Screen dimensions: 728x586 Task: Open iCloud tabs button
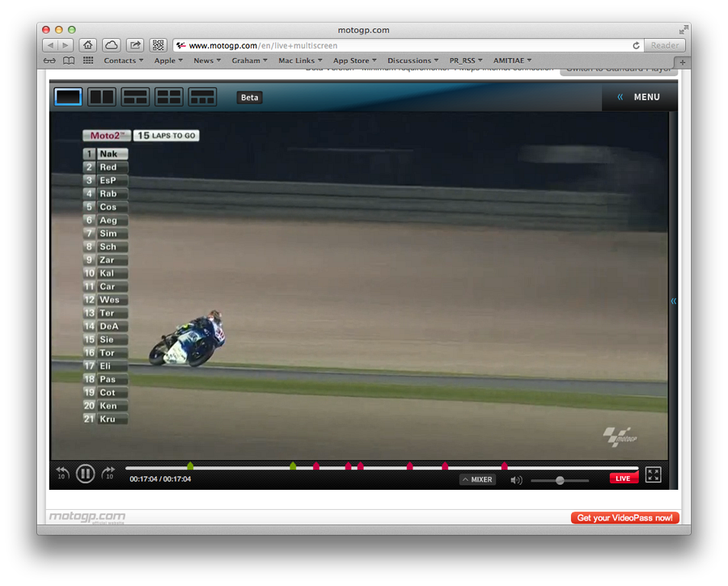point(112,45)
